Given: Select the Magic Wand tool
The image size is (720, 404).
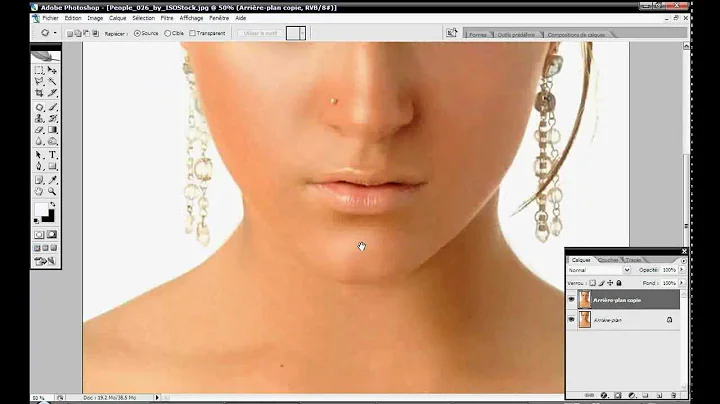Looking at the screenshot, I should [52, 82].
